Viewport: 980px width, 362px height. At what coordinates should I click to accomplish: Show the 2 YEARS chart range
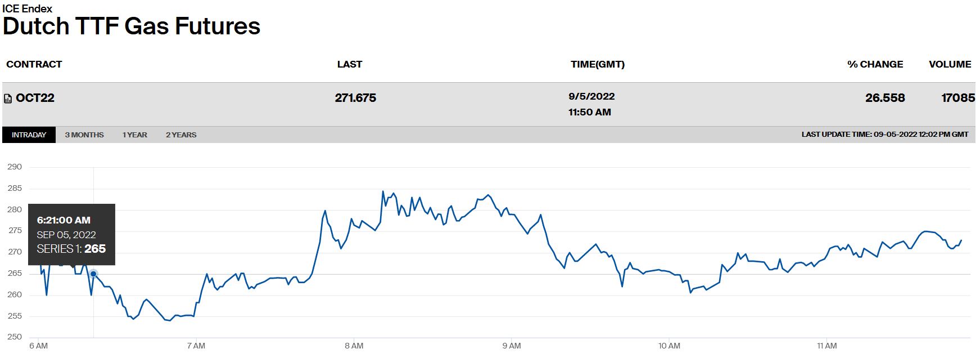coord(181,135)
